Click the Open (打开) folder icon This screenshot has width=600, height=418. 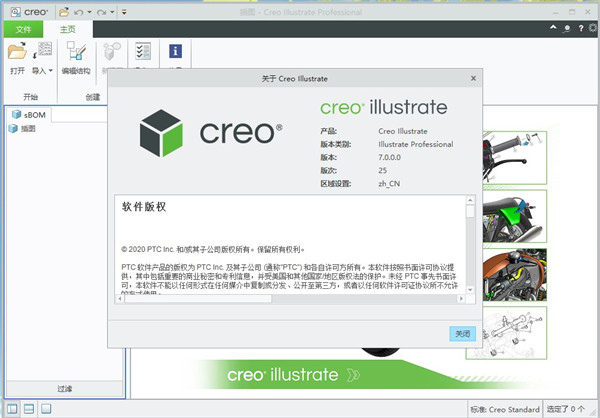click(17, 51)
